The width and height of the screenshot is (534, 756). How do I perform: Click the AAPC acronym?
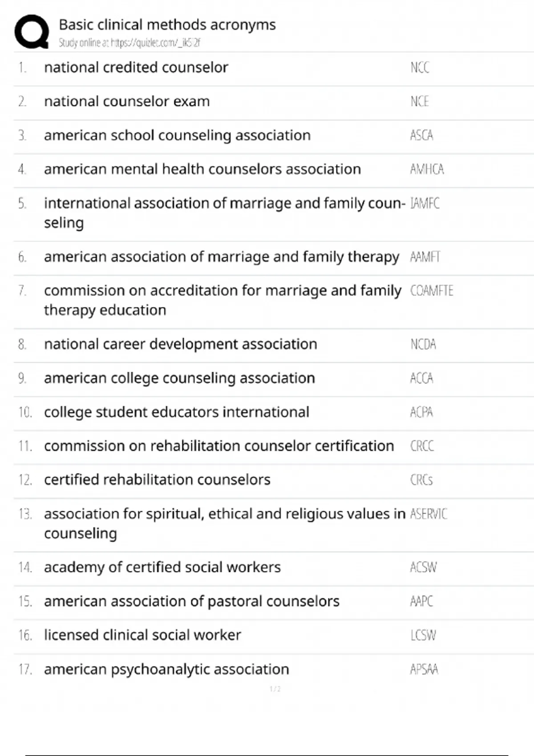click(421, 601)
